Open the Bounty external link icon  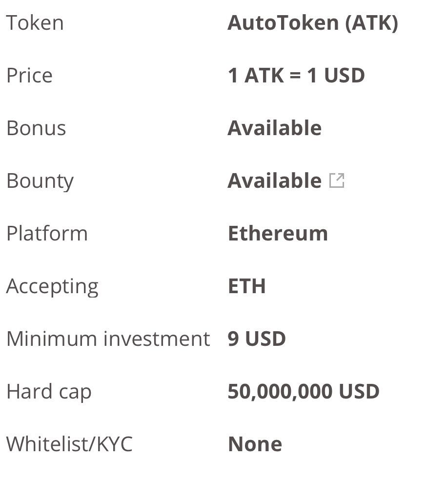coord(337,180)
